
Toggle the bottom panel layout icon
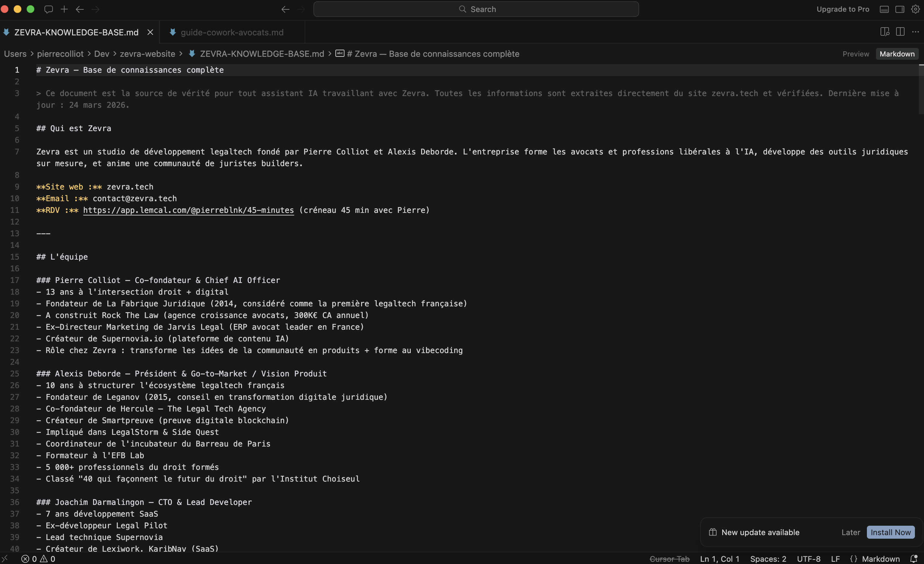point(884,9)
